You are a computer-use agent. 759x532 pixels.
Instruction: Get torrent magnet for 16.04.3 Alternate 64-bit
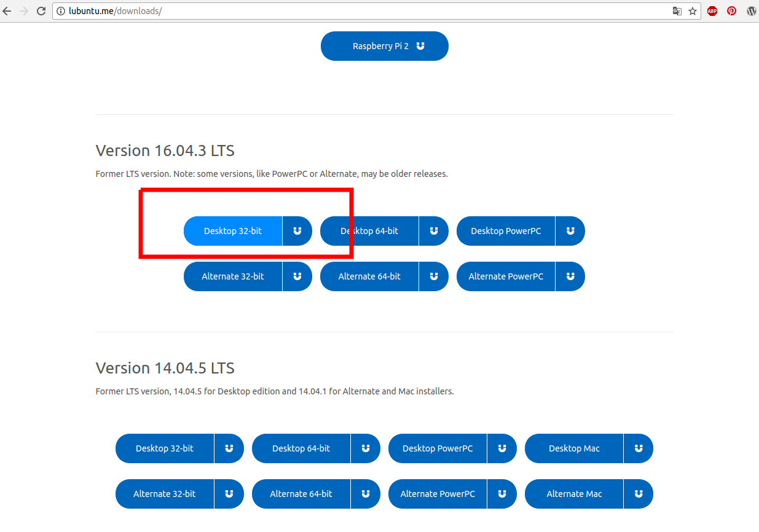point(434,276)
